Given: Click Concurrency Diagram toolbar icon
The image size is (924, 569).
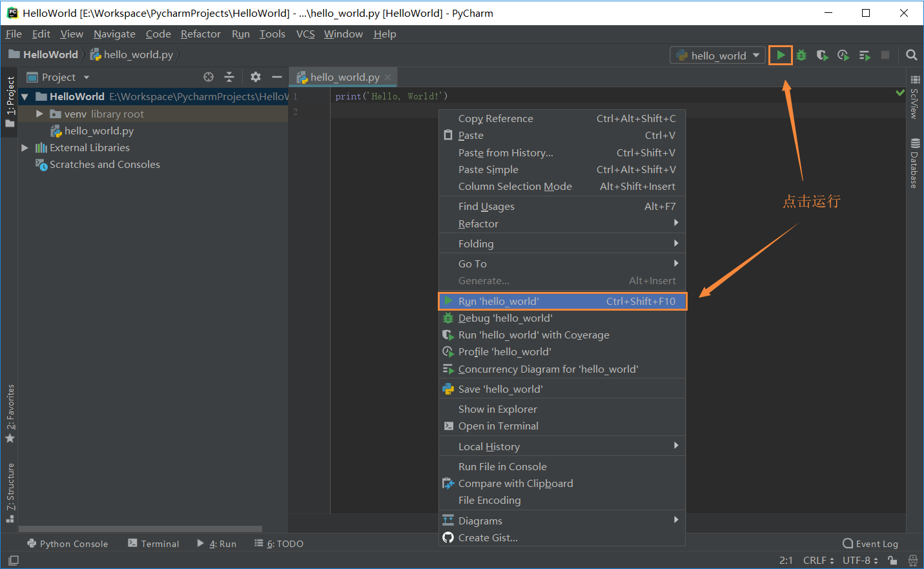Looking at the screenshot, I should click(x=865, y=55).
